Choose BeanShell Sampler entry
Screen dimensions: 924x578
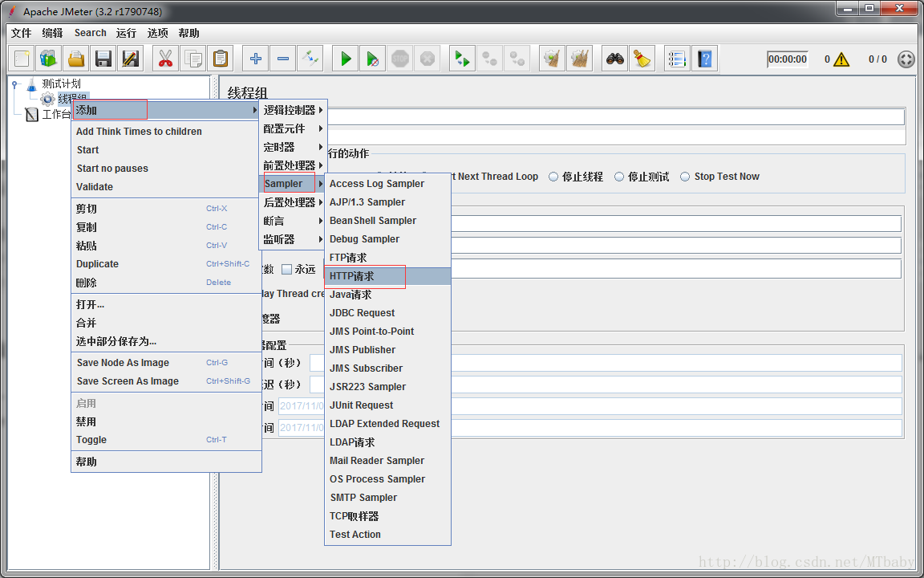[387, 221]
